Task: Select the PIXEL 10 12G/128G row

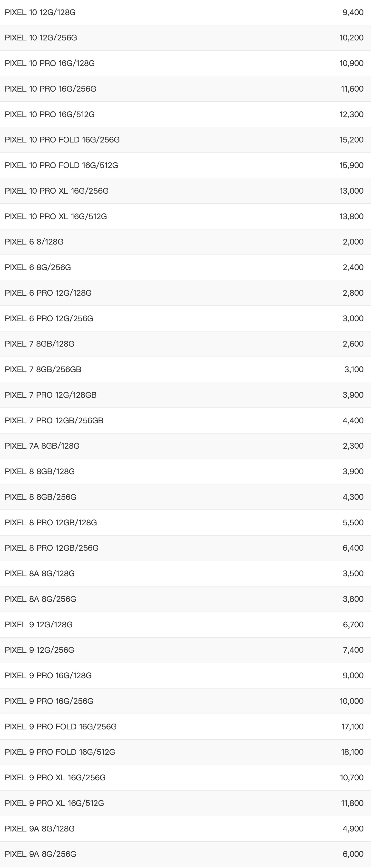Action: point(40,12)
